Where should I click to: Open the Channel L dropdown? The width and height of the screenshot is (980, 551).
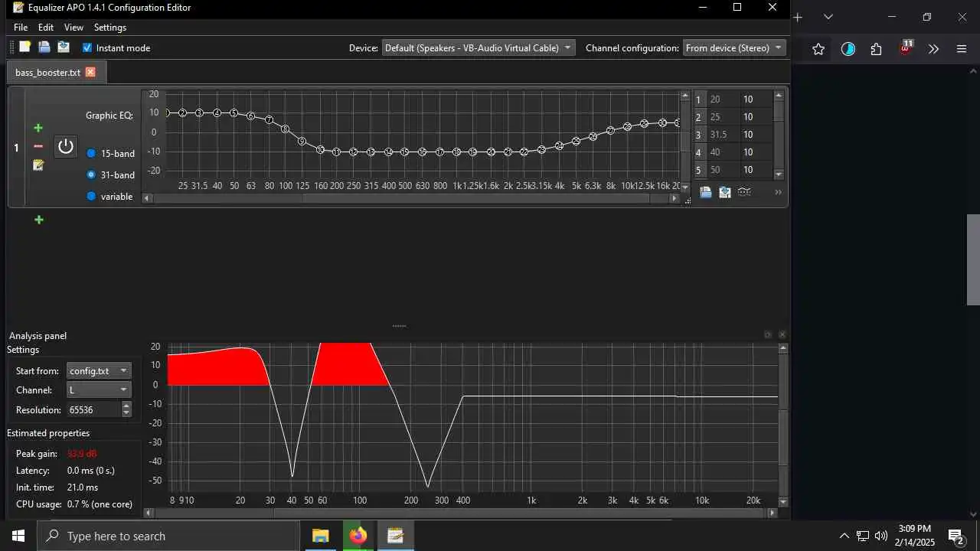(x=99, y=390)
